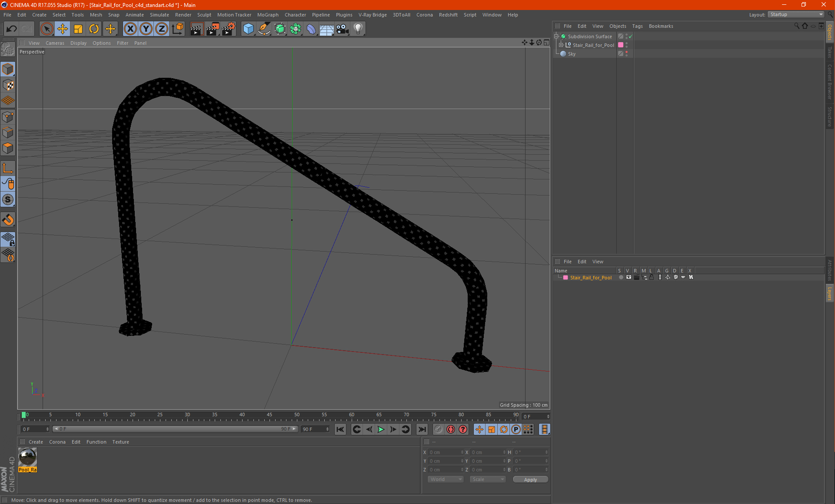Toggle Sky editor visibility dot
This screenshot has height=504, width=835.
626,52
